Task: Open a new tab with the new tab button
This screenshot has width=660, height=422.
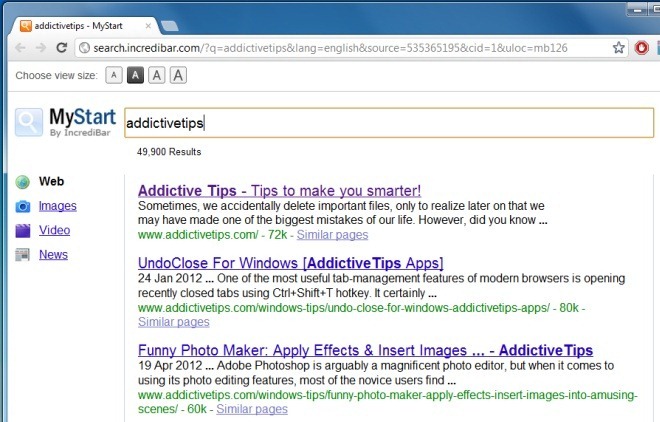Action: point(170,26)
